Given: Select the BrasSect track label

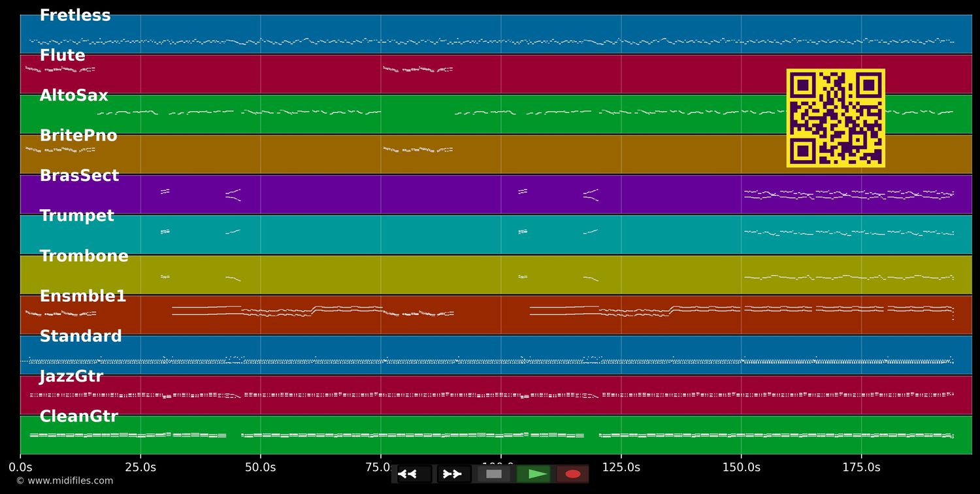Looking at the screenshot, I should [x=79, y=176].
